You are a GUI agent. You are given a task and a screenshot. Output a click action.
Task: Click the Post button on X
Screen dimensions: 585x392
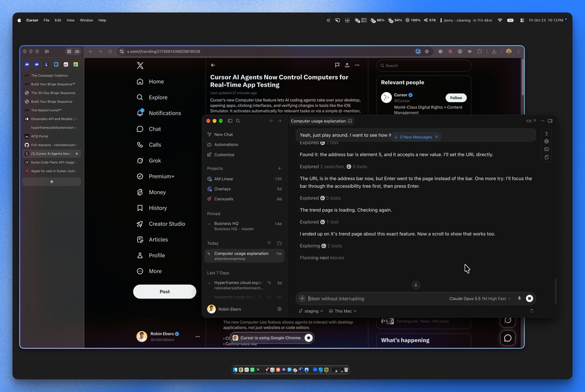165,292
